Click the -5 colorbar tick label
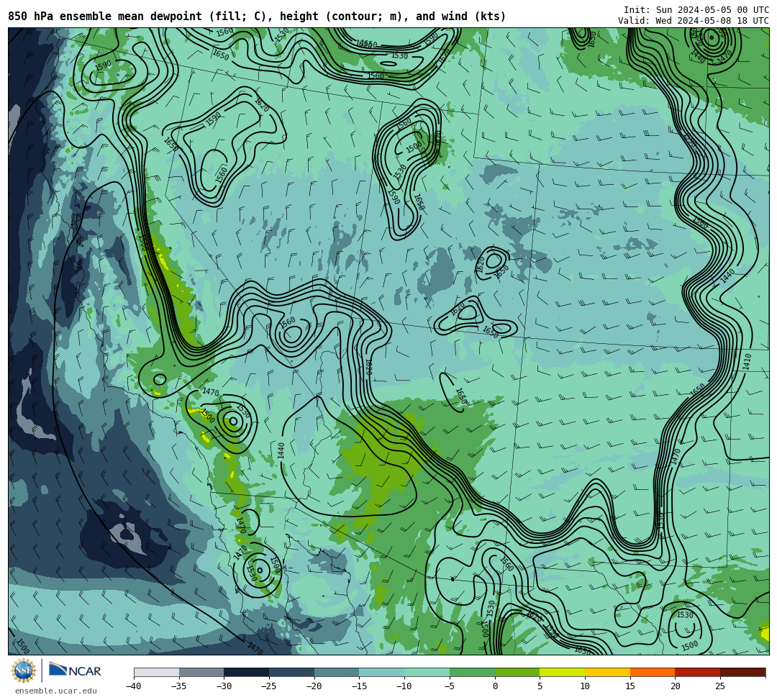The image size is (777, 700). tap(450, 686)
